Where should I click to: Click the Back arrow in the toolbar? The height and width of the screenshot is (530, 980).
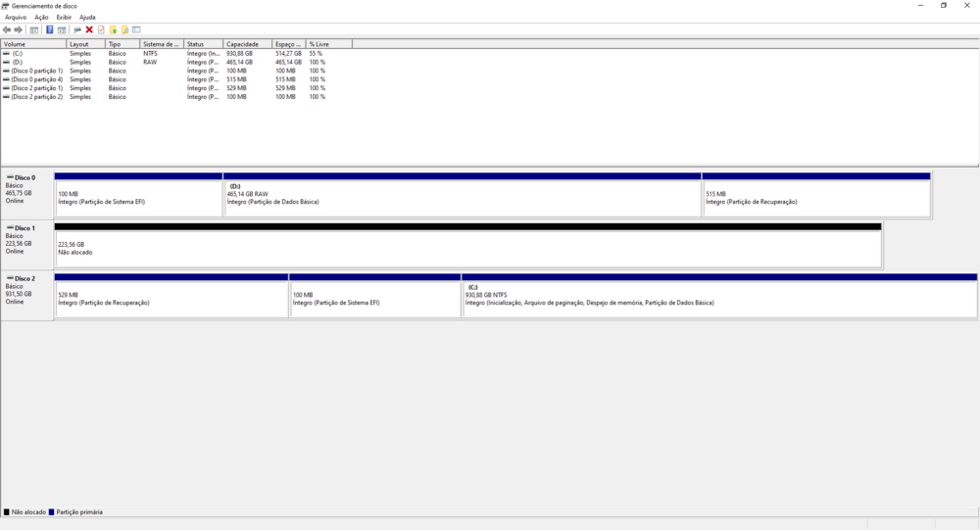point(7,30)
